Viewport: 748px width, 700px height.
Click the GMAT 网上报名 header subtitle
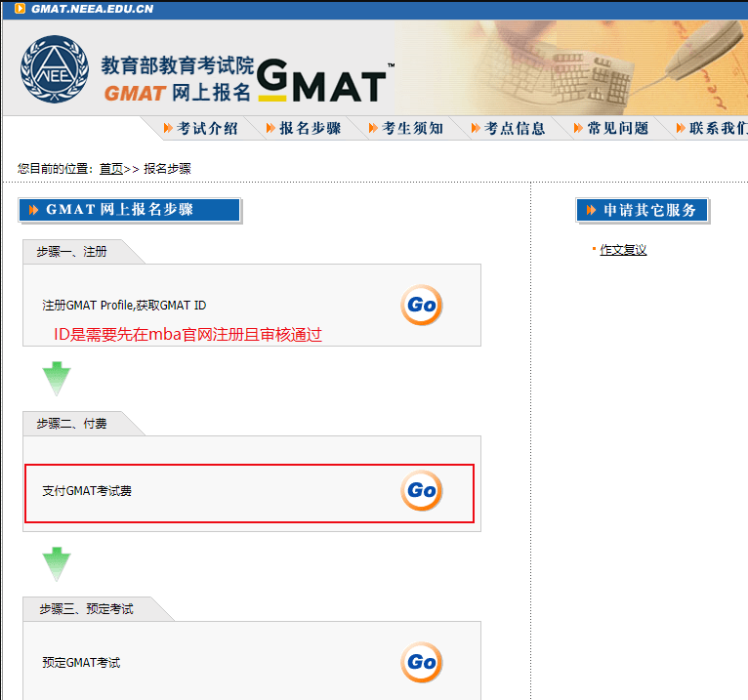click(x=178, y=93)
